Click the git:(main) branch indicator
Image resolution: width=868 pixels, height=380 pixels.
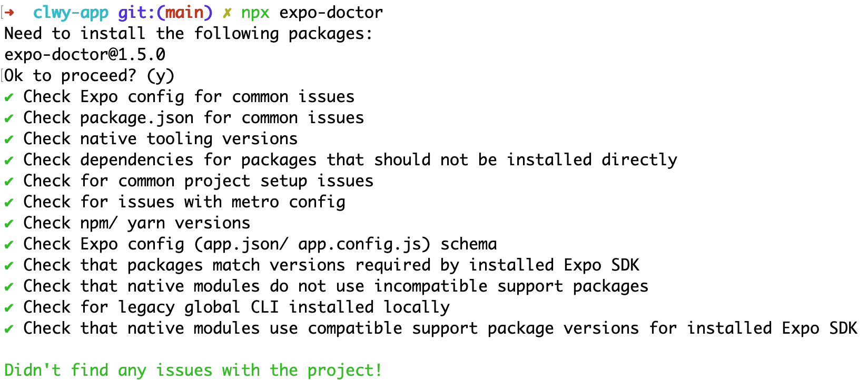(165, 12)
